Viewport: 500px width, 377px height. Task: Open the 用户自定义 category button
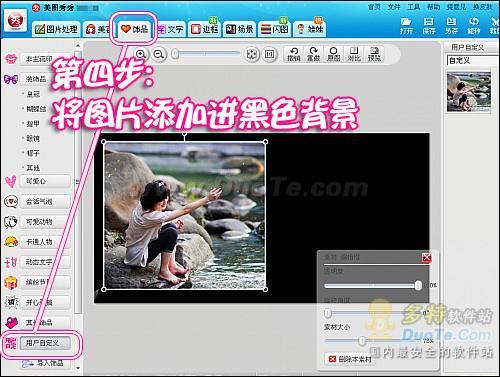45,343
